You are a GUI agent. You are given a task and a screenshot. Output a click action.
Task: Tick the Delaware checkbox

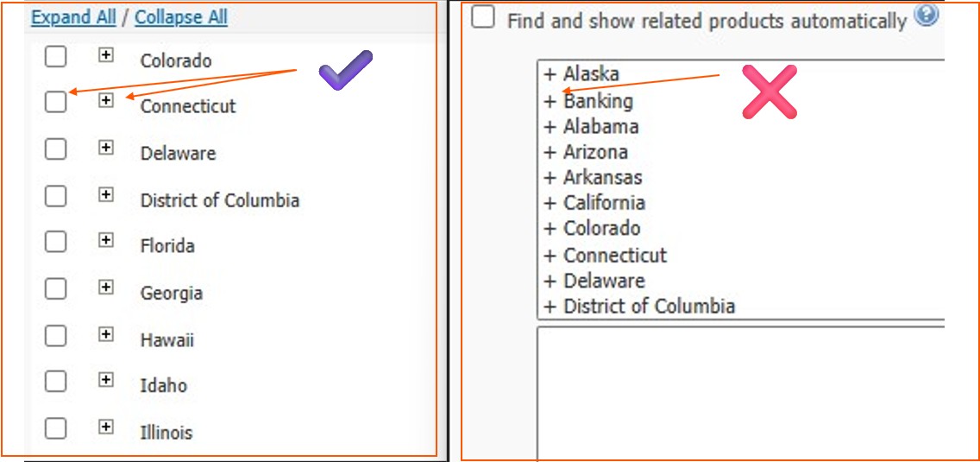point(55,149)
